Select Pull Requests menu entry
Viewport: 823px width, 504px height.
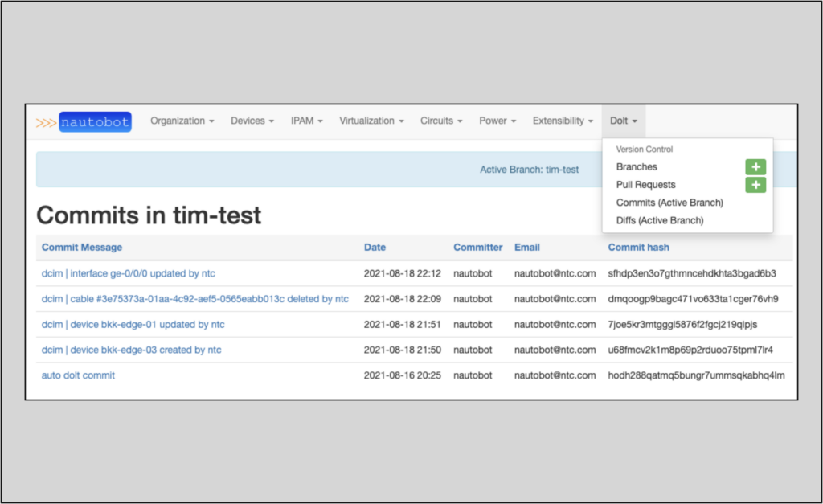pos(645,185)
